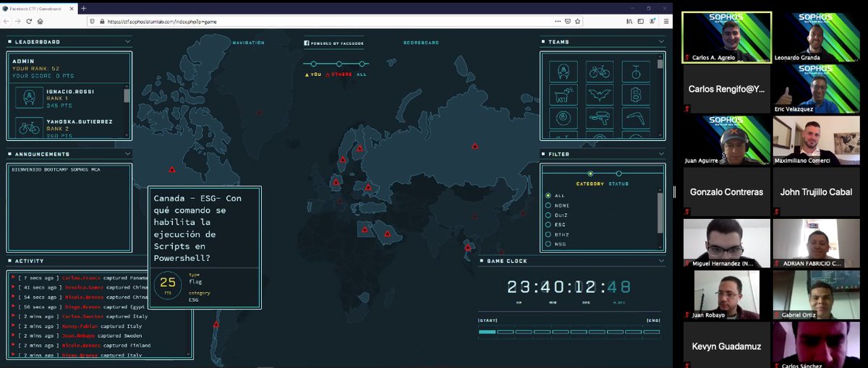Select Maximiliano Comerci's video thumbnail
The width and height of the screenshot is (868, 368).
point(815,140)
